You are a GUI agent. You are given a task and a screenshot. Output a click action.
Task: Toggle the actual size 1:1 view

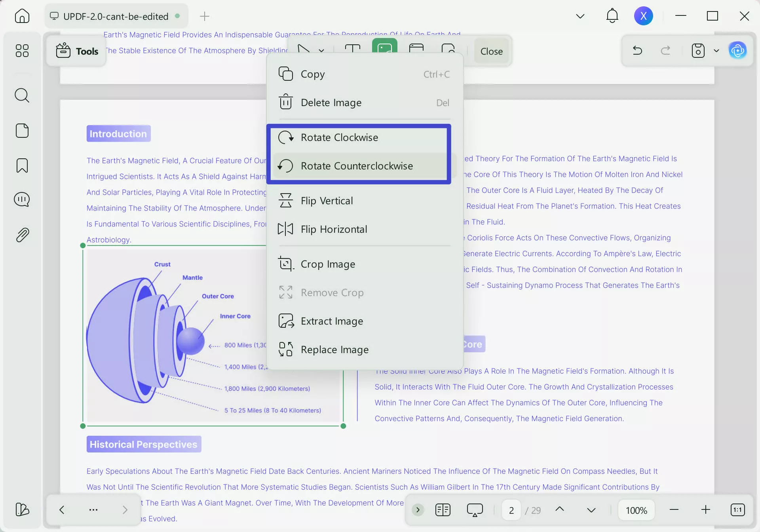pyautogui.click(x=737, y=510)
